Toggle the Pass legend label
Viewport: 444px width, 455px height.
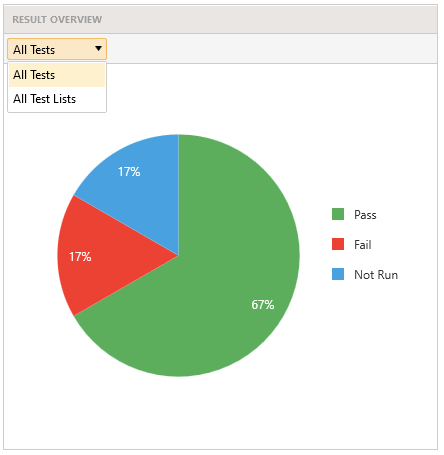(x=365, y=215)
